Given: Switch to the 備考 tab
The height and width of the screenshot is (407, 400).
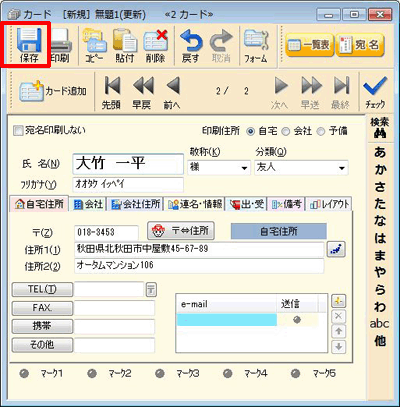Looking at the screenshot, I should point(287,204).
